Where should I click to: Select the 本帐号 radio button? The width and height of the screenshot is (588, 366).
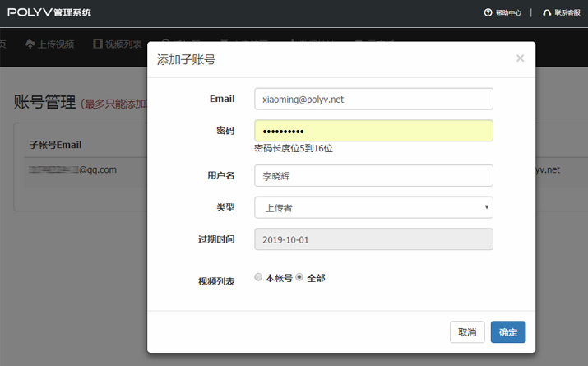259,277
